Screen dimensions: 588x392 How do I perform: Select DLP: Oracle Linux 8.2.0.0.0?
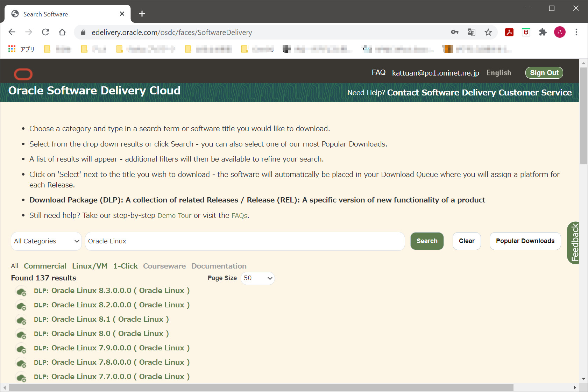[112, 305]
